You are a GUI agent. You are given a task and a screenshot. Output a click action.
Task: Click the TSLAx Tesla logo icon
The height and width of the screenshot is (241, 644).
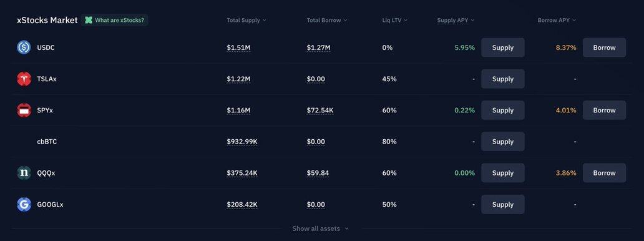pyautogui.click(x=24, y=79)
